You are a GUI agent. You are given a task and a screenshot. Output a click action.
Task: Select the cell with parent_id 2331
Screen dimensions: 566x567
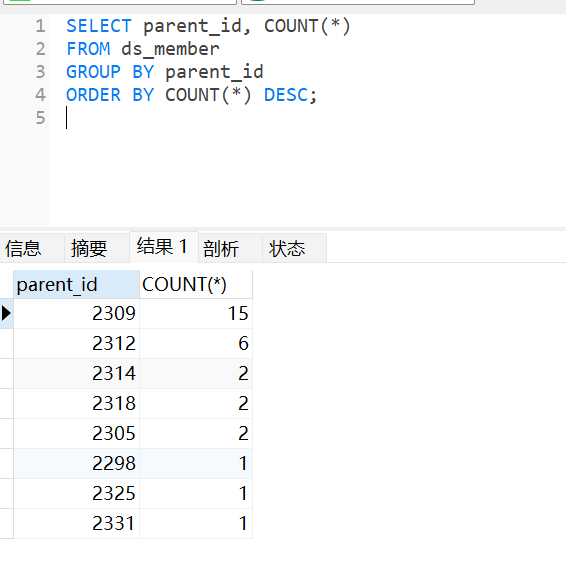point(76,524)
